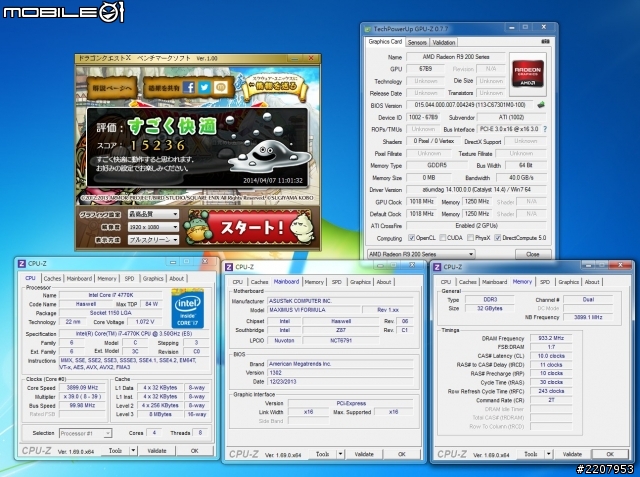Open Tools arrow in CPU-Z Memory window
The width and height of the screenshot is (640, 477).
[549, 454]
